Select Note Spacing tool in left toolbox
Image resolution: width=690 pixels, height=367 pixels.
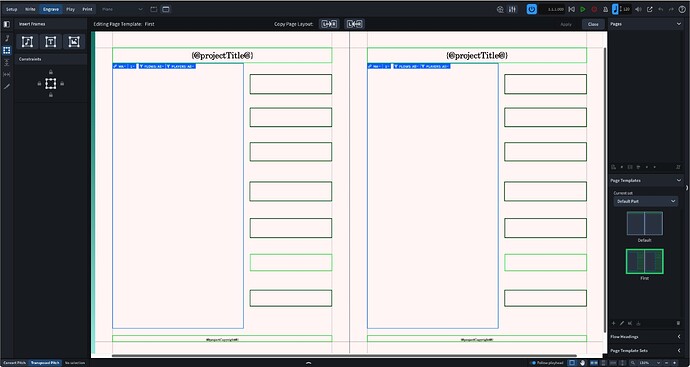(x=7, y=74)
